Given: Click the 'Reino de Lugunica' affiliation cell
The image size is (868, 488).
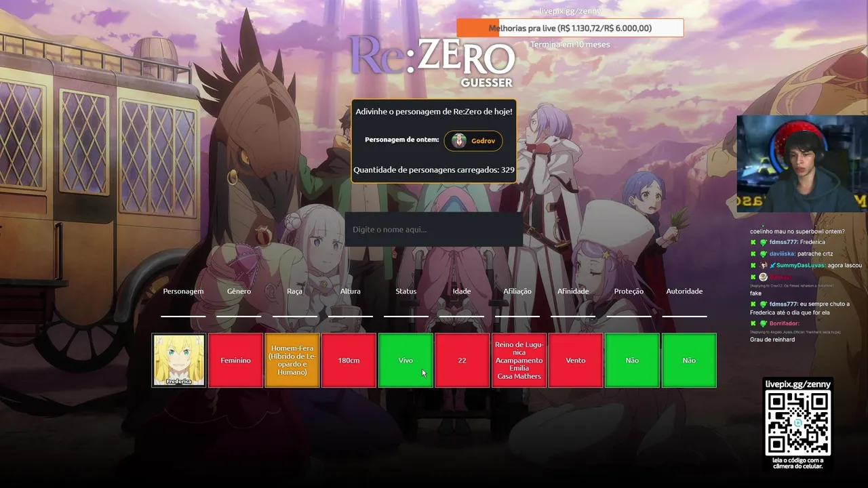Looking at the screenshot, I should [x=519, y=360].
